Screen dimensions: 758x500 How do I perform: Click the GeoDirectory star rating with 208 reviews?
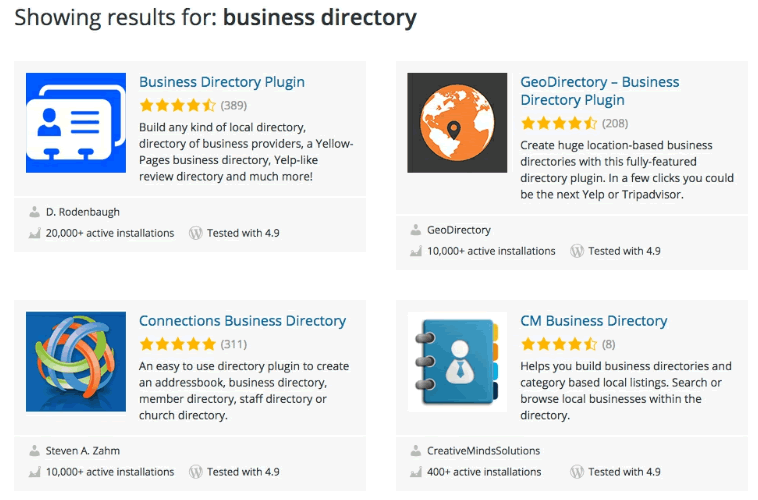(x=559, y=123)
